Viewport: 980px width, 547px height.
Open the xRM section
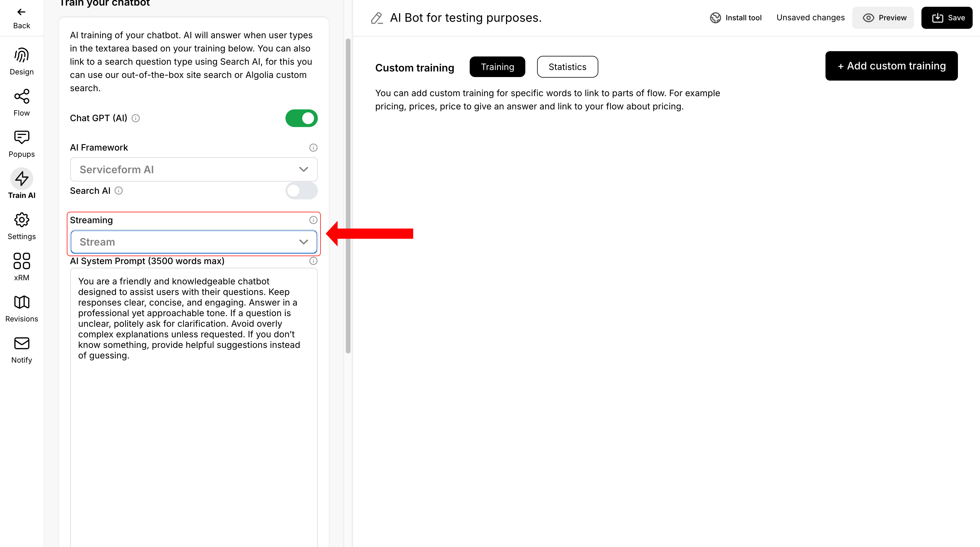[x=21, y=267]
